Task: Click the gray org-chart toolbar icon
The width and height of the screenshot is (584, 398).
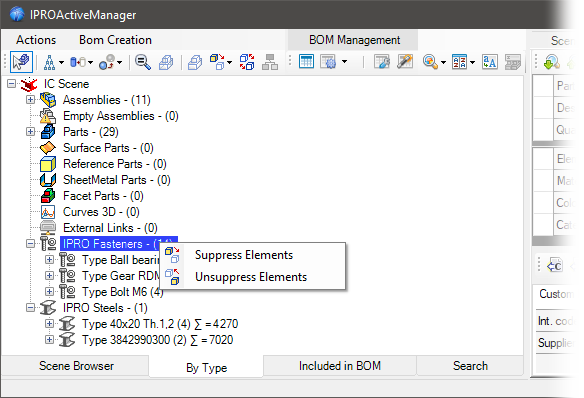Action: (x=270, y=62)
